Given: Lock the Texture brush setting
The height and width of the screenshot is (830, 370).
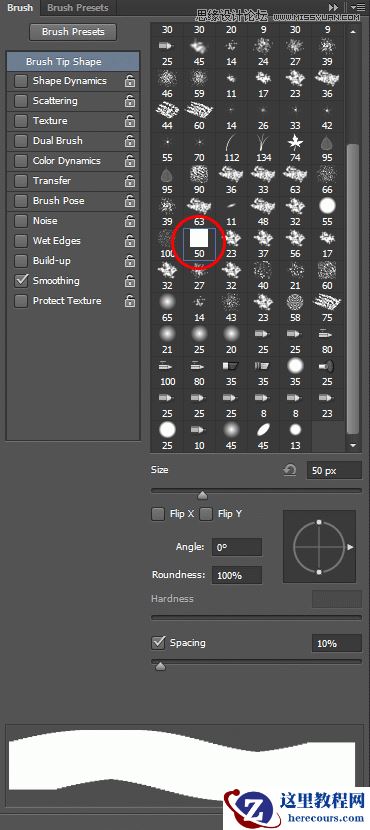Looking at the screenshot, I should pyautogui.click(x=130, y=121).
